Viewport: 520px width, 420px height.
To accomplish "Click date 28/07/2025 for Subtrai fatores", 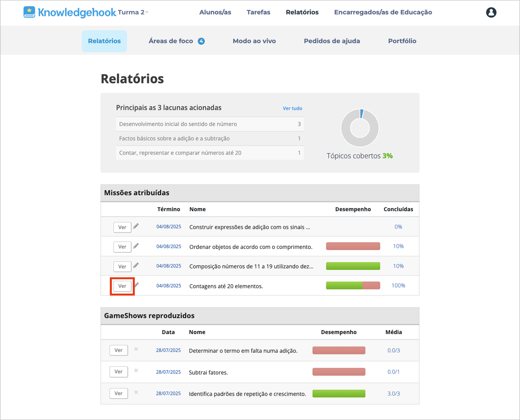I will 168,372.
